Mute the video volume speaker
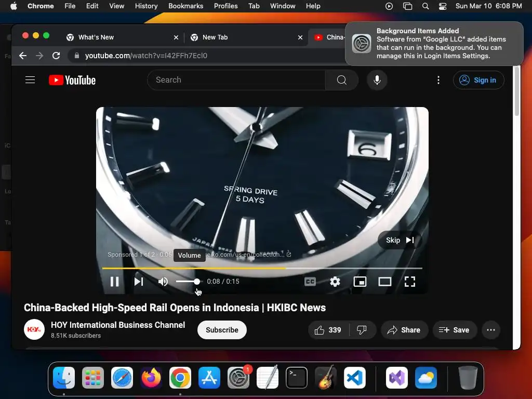The image size is (532, 399). click(163, 282)
